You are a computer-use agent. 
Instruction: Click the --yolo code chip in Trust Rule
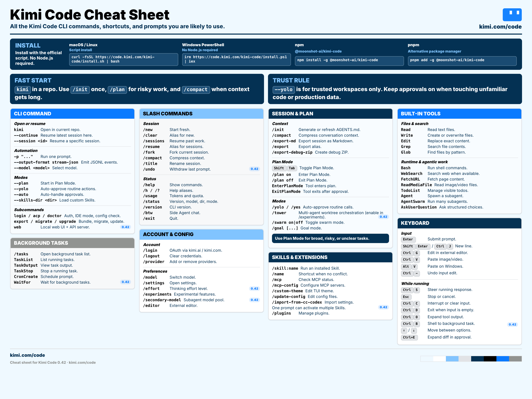[284, 89]
